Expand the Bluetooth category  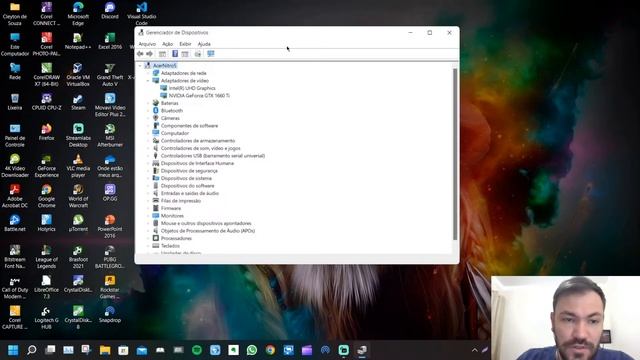point(148,111)
